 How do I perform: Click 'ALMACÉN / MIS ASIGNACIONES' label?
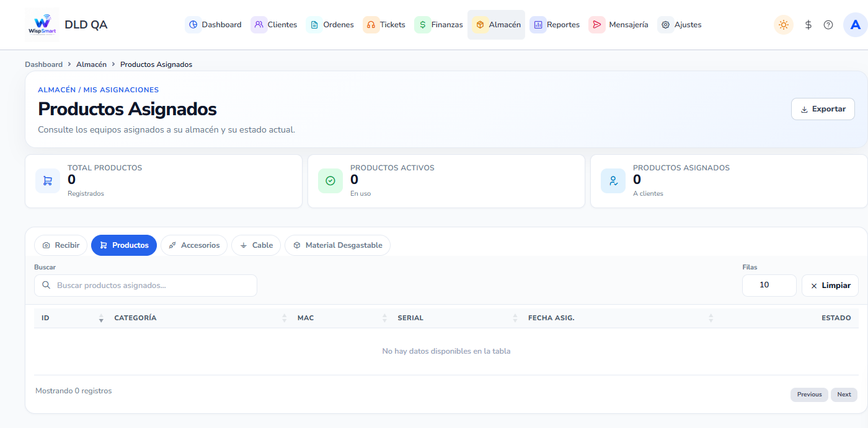(x=99, y=90)
